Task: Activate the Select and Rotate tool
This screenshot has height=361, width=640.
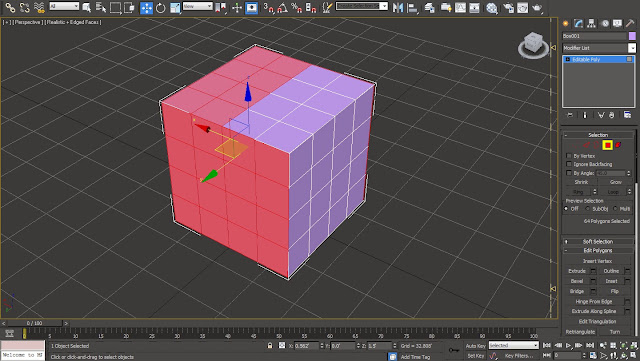Action: coord(160,7)
